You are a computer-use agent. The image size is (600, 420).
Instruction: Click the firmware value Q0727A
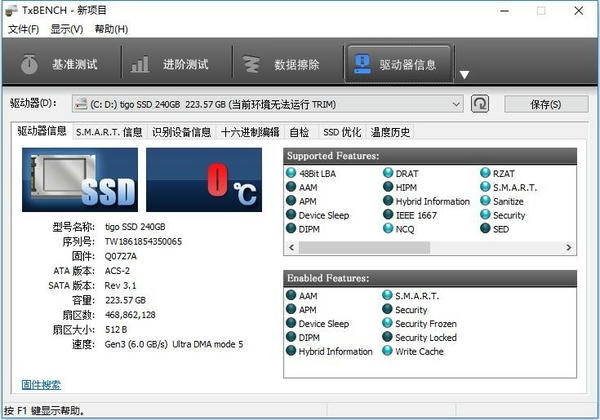[x=121, y=256]
